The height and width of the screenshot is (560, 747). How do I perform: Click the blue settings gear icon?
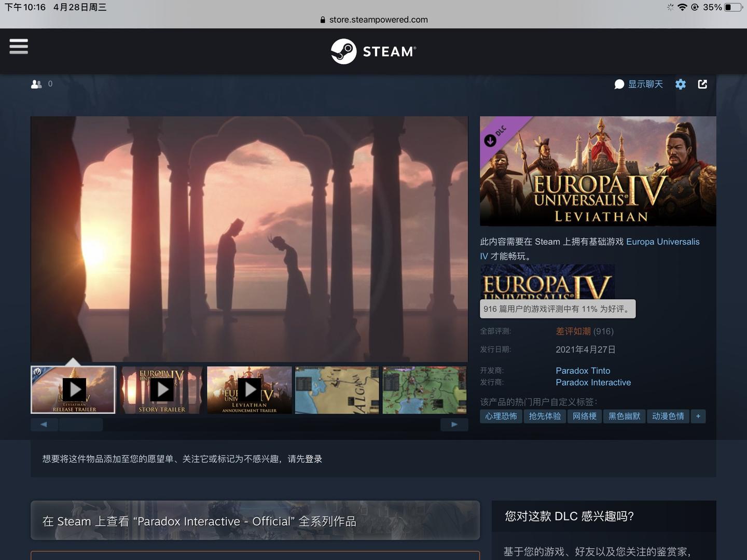681,84
